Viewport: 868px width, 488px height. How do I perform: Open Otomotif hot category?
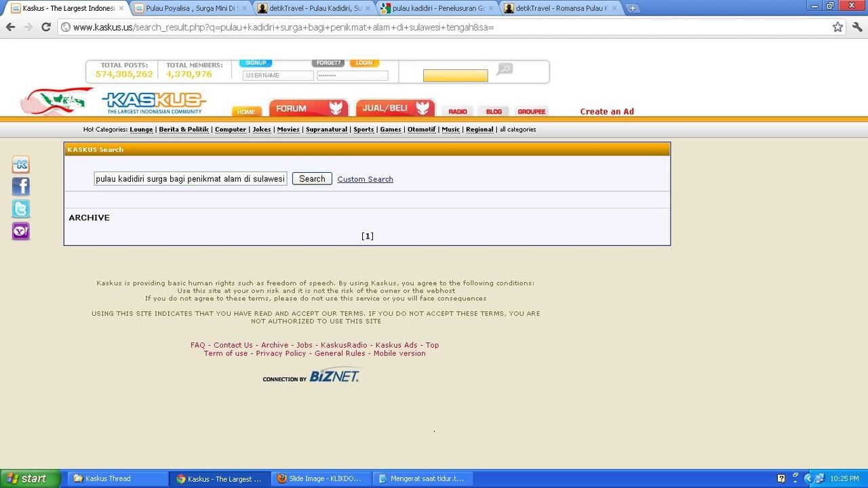point(422,129)
